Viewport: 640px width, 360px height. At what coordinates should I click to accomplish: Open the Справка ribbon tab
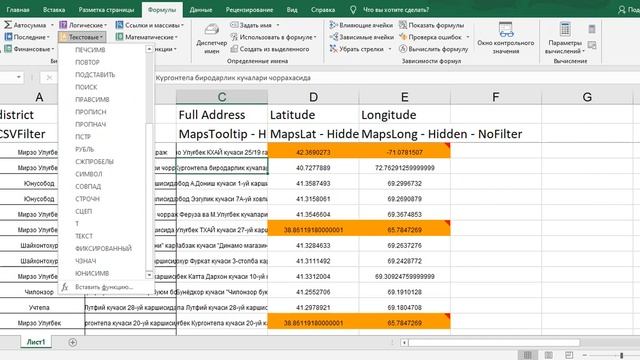tap(323, 9)
